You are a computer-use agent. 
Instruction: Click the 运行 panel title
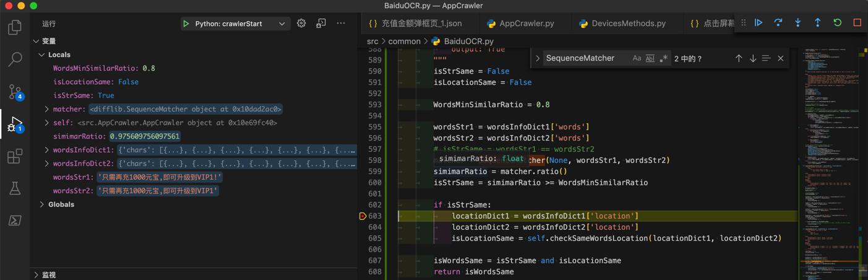pyautogui.click(x=49, y=24)
